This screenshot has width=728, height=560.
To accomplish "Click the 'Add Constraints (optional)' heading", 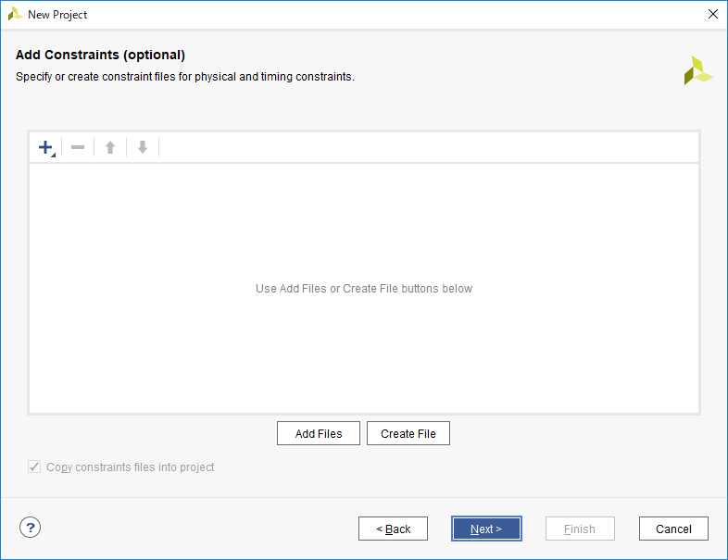I will (101, 56).
